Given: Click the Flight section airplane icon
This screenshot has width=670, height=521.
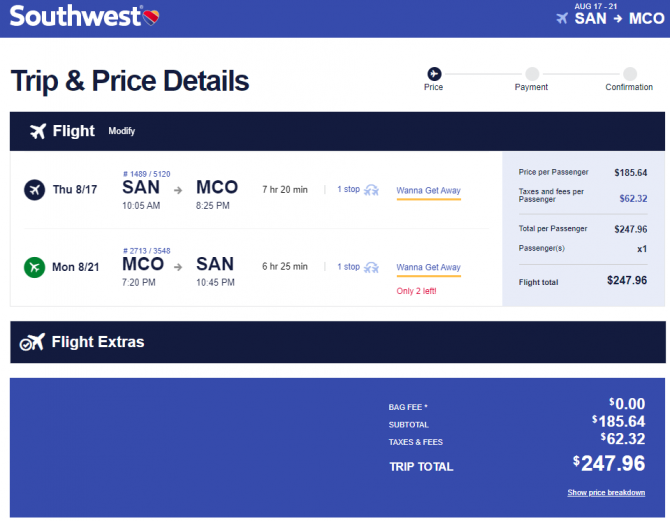Looking at the screenshot, I should 38,131.
